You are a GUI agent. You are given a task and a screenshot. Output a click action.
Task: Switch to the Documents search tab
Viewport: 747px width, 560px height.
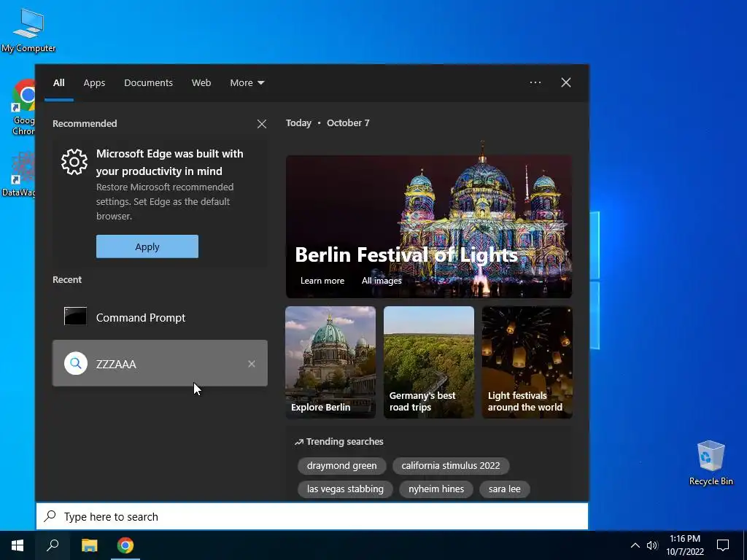pyautogui.click(x=148, y=83)
